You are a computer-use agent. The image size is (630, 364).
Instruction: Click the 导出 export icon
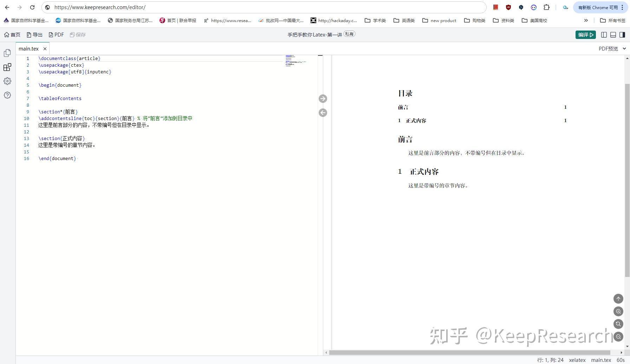[34, 34]
